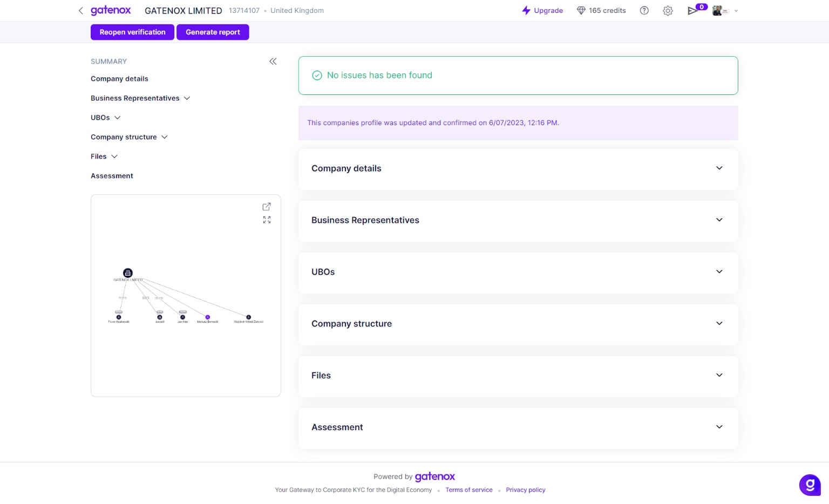Click the Reopen verification button

(x=132, y=32)
